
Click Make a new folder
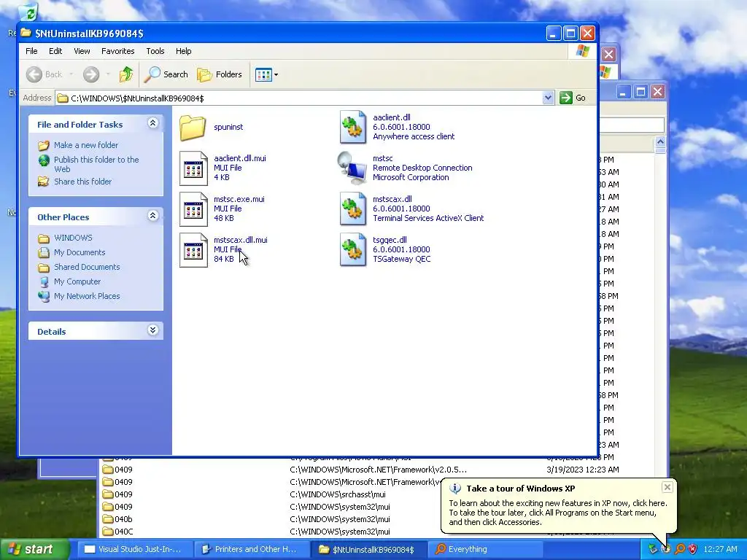coord(86,145)
